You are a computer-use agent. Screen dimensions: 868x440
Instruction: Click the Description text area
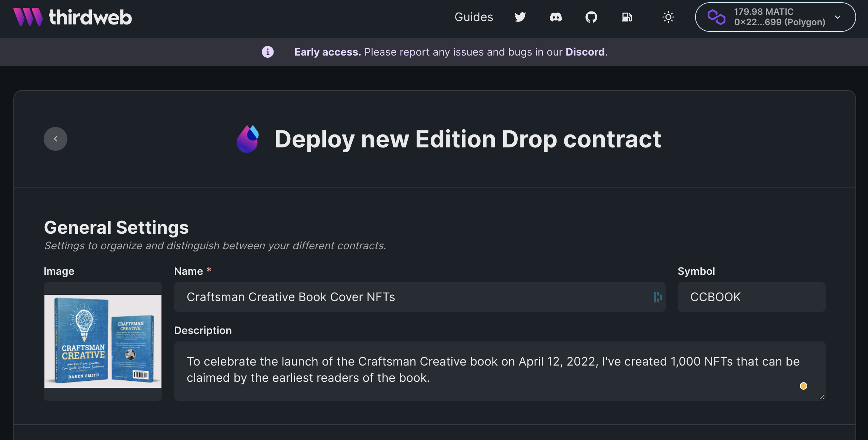[x=500, y=371]
